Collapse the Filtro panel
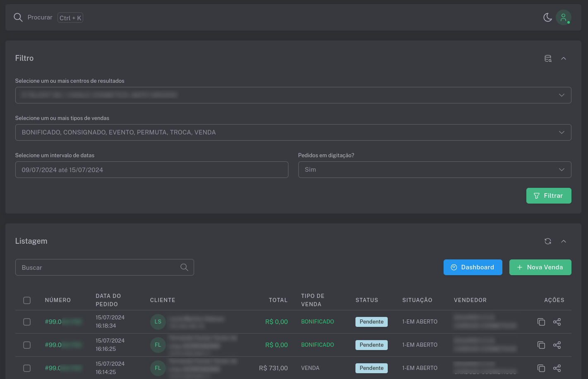This screenshot has width=588, height=379. (564, 59)
